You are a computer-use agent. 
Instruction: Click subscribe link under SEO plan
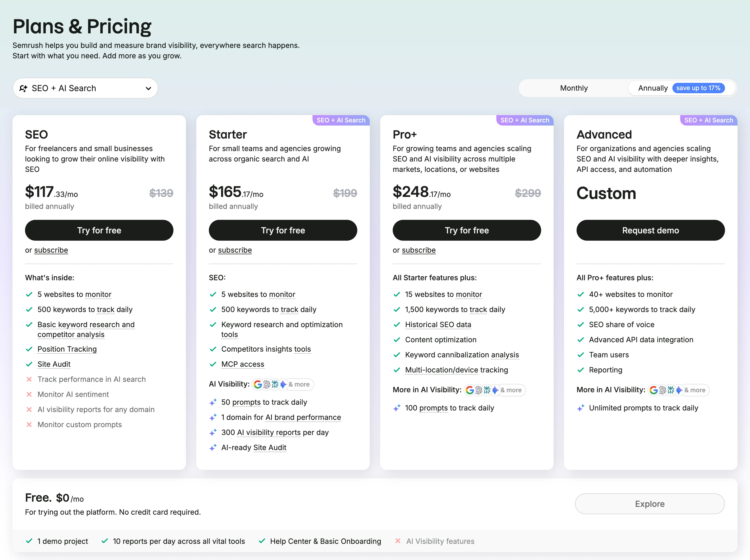[51, 250]
